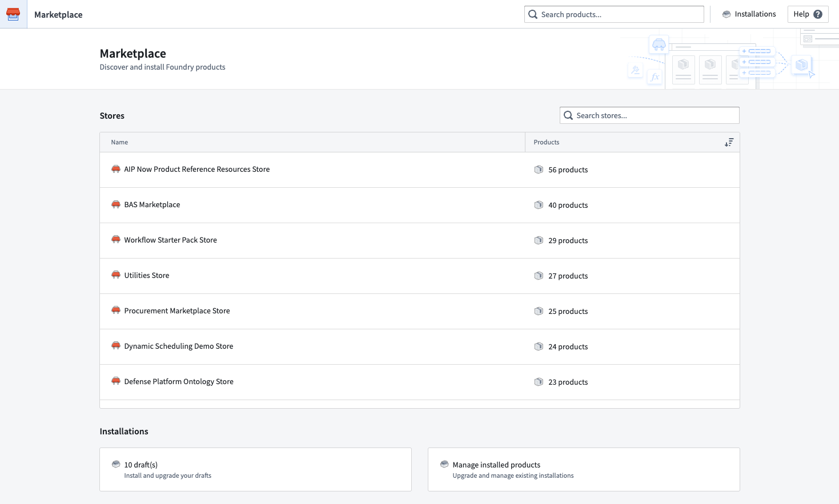This screenshot has width=839, height=504.
Task: Click the store icon beside Utilities Store
Action: [x=116, y=275]
